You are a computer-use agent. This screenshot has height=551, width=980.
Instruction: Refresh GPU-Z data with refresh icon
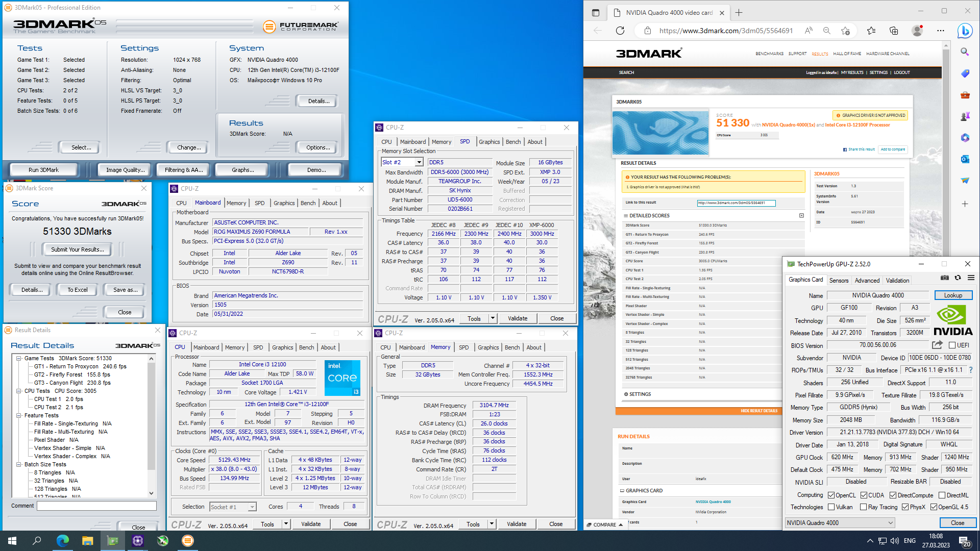click(958, 278)
